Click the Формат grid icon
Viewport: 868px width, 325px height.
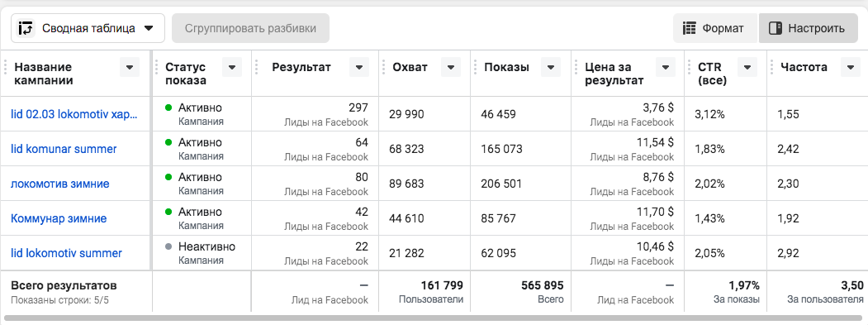point(689,28)
